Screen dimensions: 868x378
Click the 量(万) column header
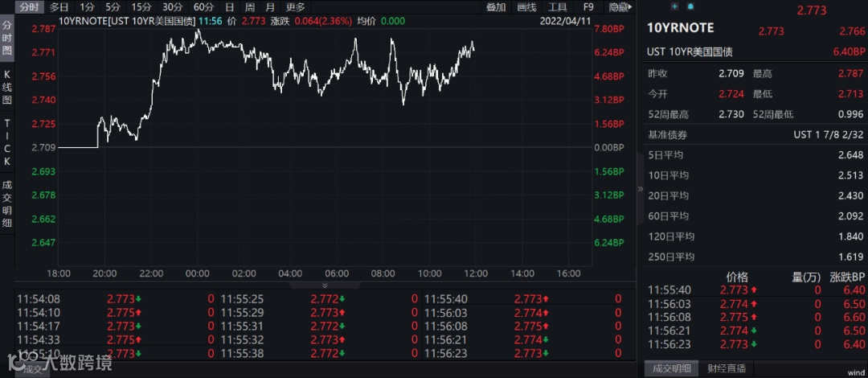click(x=807, y=277)
